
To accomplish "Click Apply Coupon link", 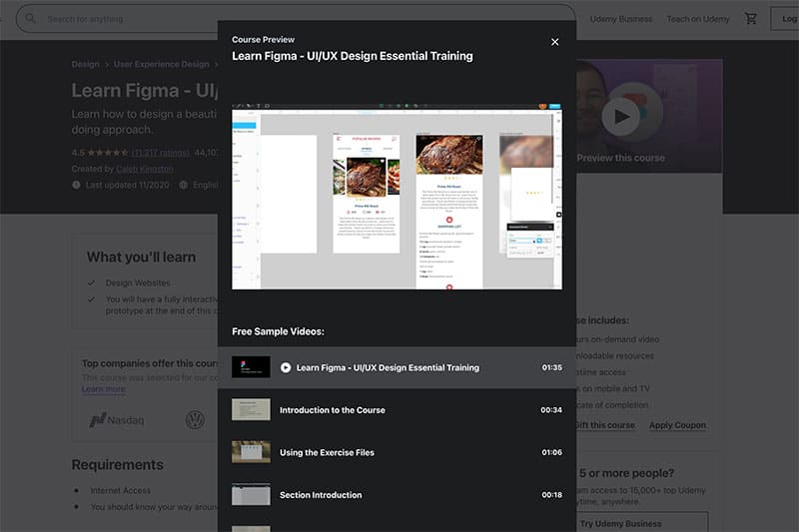I will point(677,425).
